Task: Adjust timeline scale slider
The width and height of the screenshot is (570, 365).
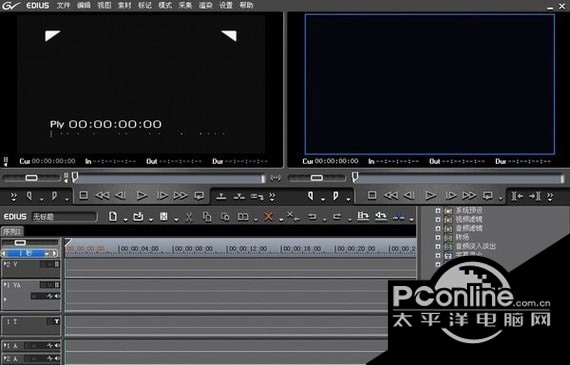Action: pos(20,242)
